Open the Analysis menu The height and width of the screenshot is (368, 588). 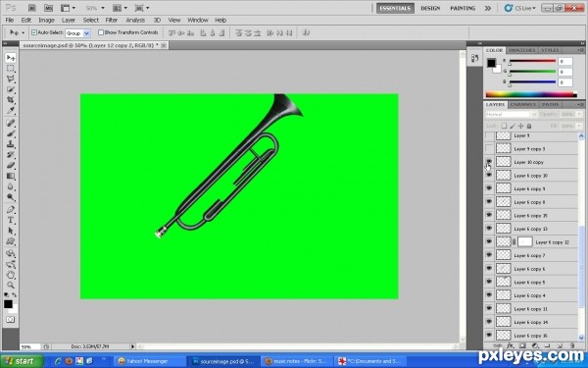click(x=135, y=21)
